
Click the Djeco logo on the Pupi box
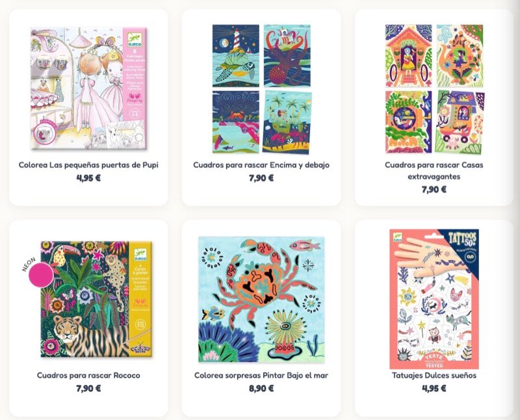click(135, 40)
